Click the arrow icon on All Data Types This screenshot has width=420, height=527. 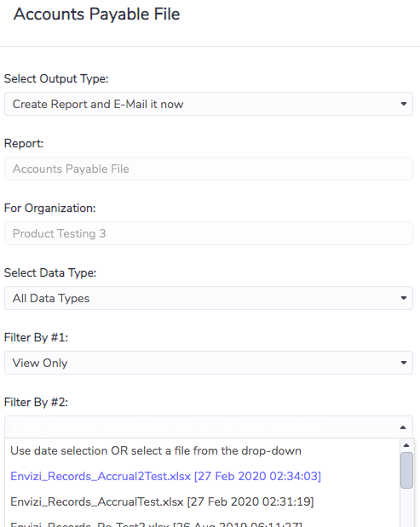(404, 298)
